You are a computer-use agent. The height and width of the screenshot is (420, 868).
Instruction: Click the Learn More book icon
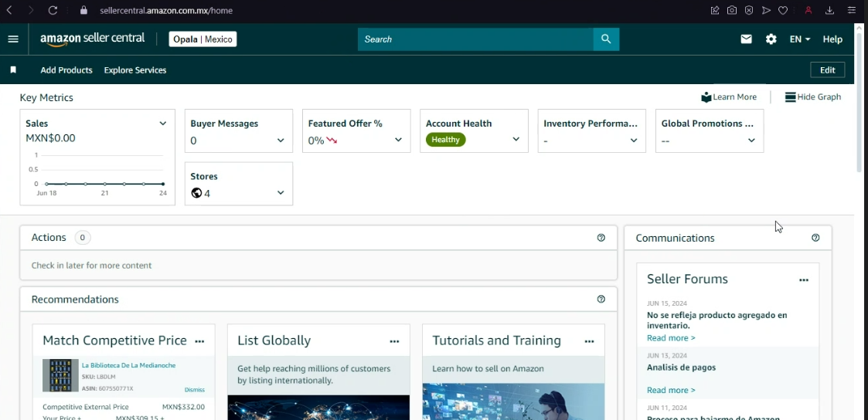706,97
